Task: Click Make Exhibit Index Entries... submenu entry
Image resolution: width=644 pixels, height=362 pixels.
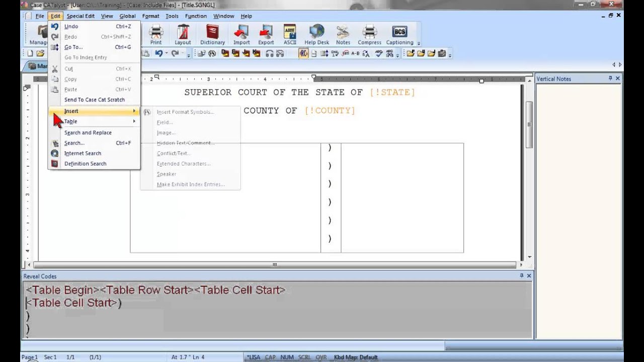Action: [190, 185]
